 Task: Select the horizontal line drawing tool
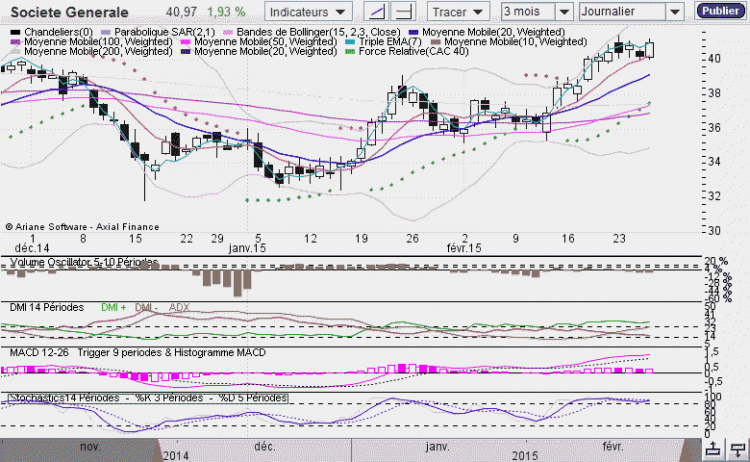403,11
